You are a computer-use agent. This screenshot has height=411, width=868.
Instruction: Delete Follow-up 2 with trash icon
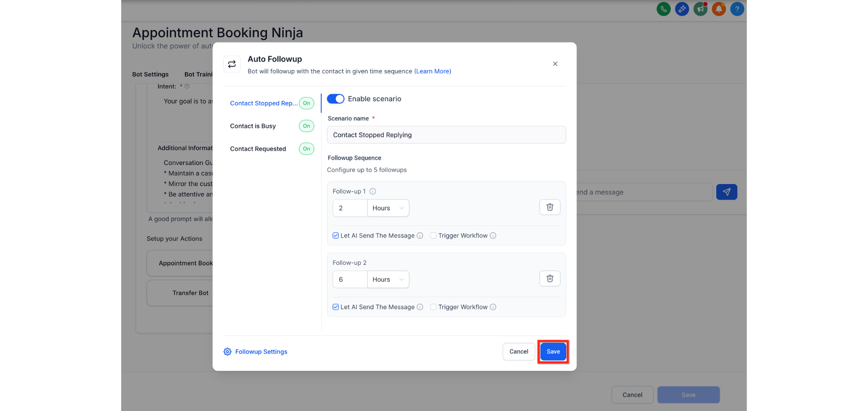coord(550,279)
